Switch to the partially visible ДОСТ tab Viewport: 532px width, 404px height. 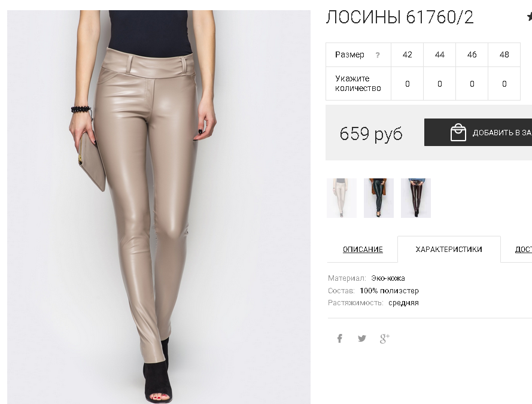tap(523, 250)
